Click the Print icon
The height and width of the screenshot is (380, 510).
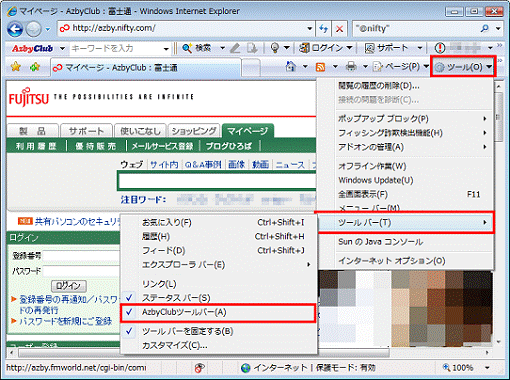coord(351,67)
